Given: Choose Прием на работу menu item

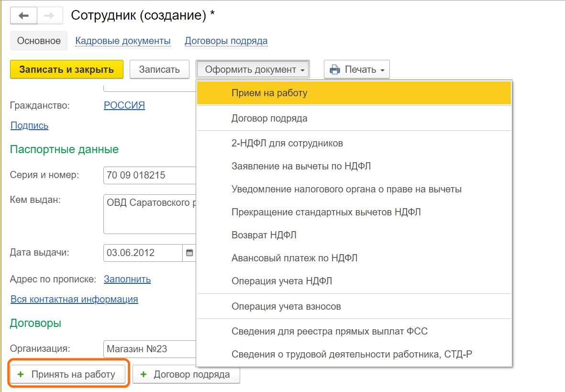Looking at the screenshot, I should pyautogui.click(x=354, y=93).
